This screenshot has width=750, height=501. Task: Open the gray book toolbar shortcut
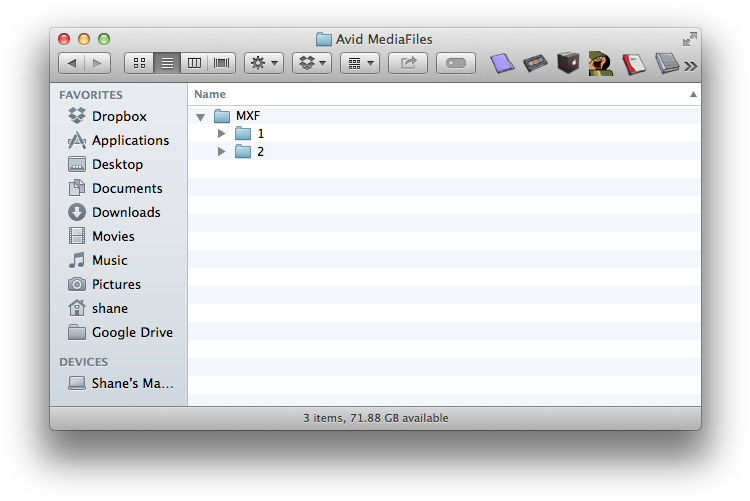(667, 63)
